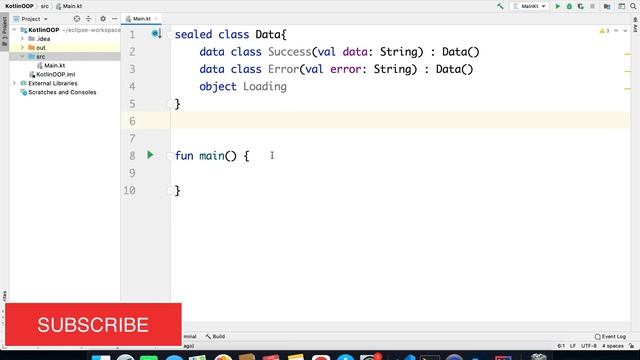
Task: Go to next highlighted problem arrow
Action: click(x=625, y=31)
